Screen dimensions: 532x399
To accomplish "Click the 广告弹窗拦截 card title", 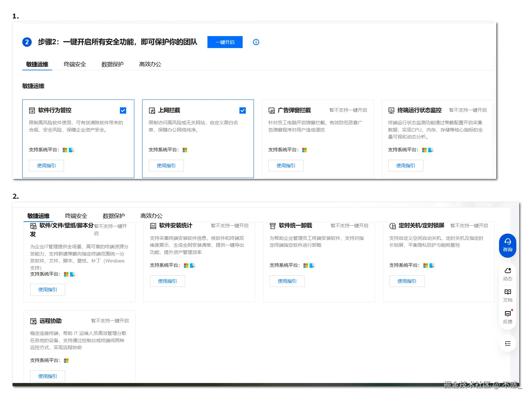I will click(x=294, y=110).
